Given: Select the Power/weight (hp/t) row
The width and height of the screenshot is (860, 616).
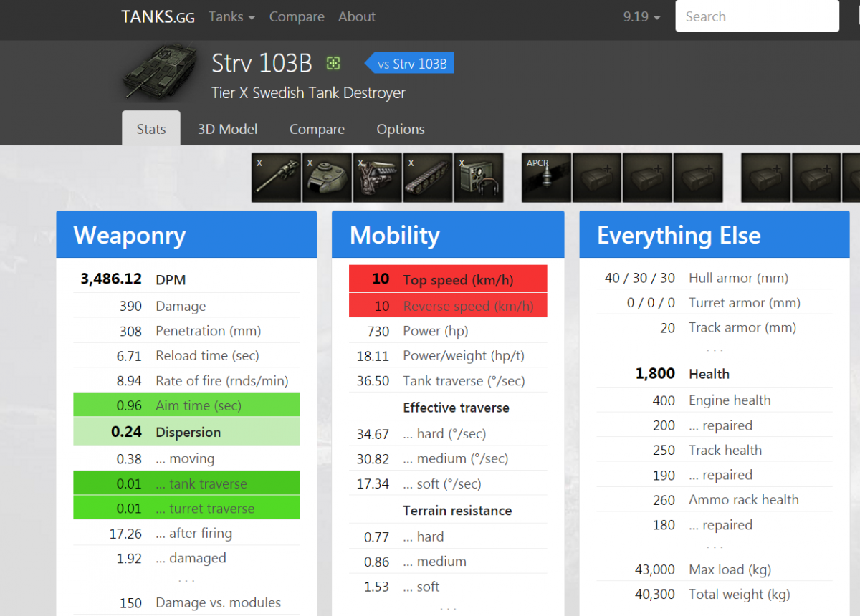Looking at the screenshot, I should coord(448,355).
